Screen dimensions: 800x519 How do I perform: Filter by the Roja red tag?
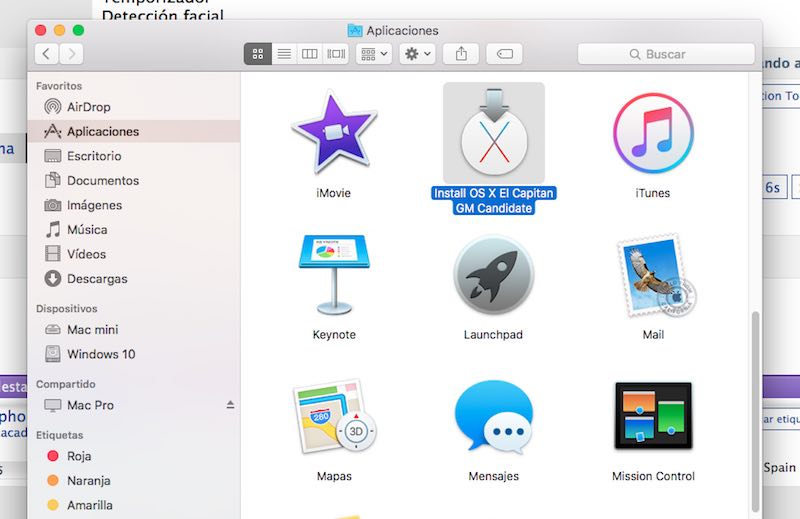tap(134, 456)
